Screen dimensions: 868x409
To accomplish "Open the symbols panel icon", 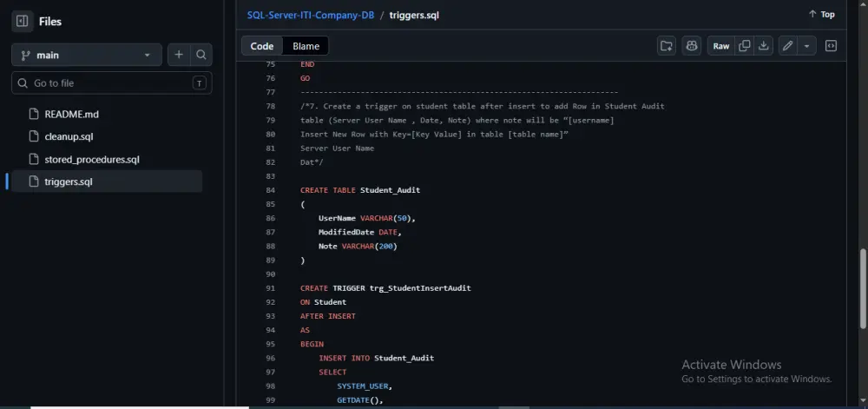I will click(831, 46).
